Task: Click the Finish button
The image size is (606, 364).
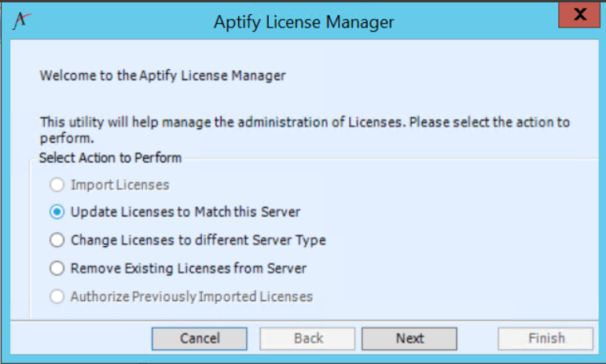Action: click(545, 339)
